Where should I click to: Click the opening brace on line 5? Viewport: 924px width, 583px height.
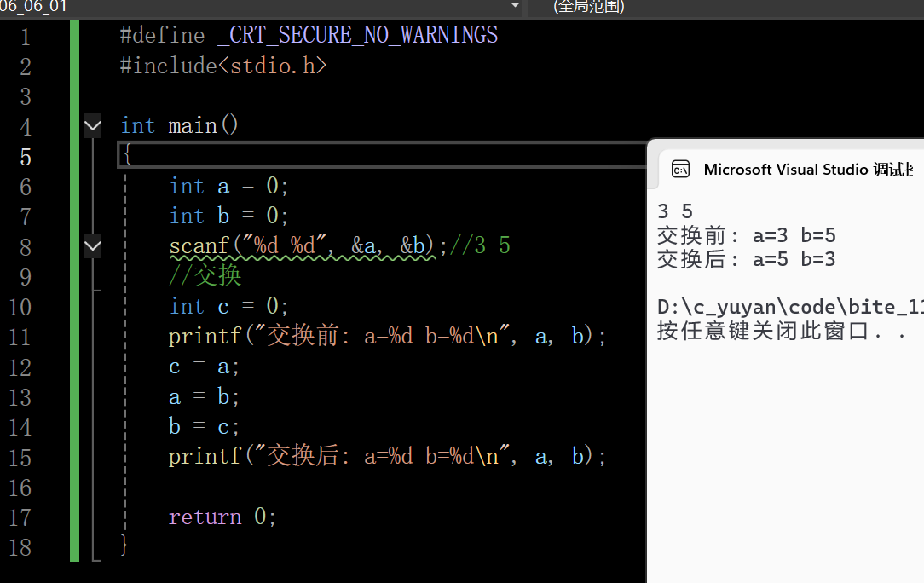[126, 154]
